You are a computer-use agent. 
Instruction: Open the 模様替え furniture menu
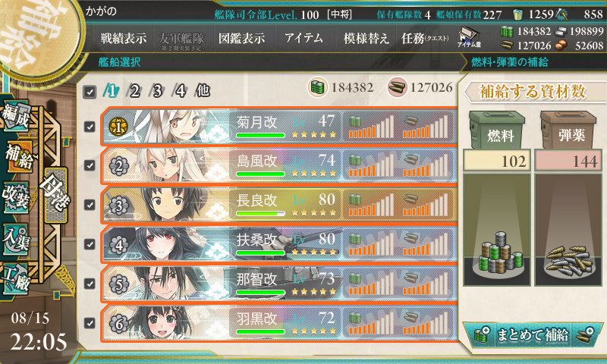[x=366, y=38]
